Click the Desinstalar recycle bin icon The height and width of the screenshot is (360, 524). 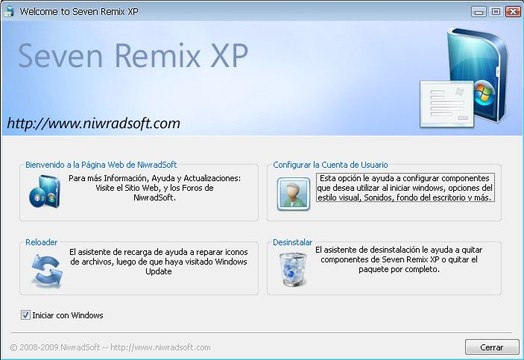tap(293, 270)
